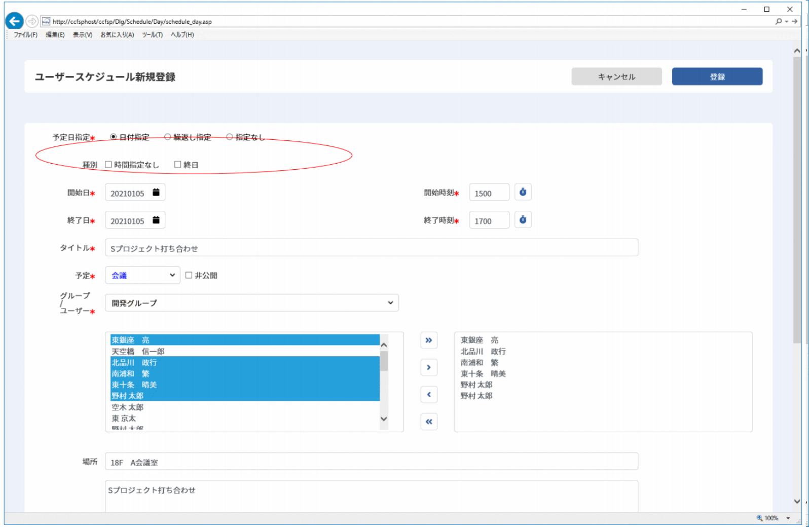Click the page scrollbar down arrow
The width and height of the screenshot is (809, 532).
tap(797, 501)
